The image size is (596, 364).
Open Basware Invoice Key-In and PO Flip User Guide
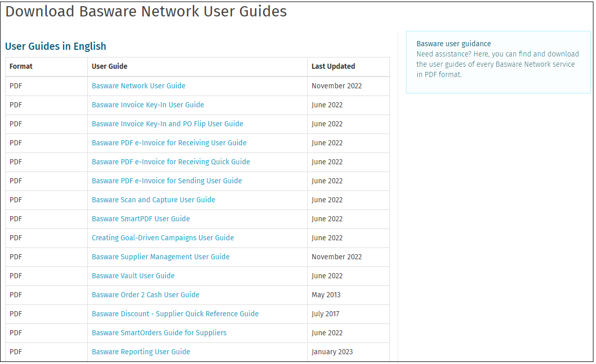(x=167, y=124)
